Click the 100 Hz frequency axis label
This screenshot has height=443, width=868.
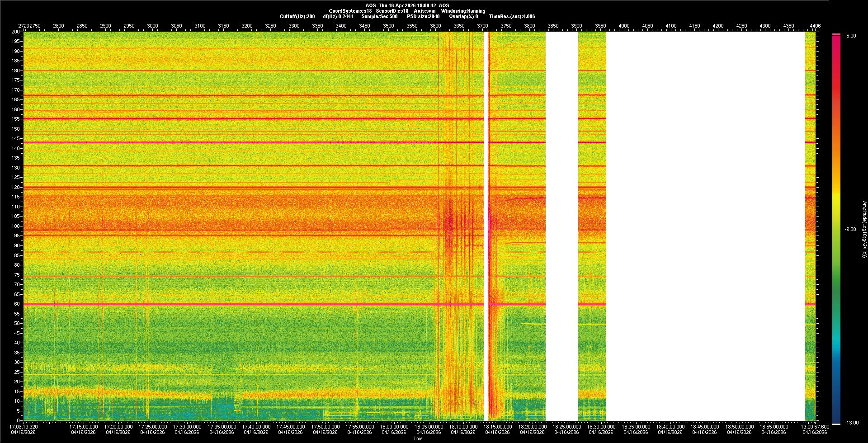[x=16, y=226]
